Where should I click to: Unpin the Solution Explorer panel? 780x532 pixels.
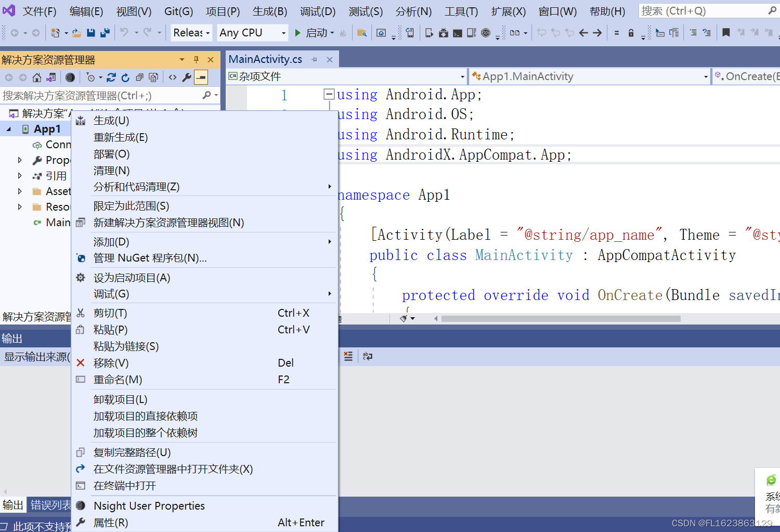point(196,59)
